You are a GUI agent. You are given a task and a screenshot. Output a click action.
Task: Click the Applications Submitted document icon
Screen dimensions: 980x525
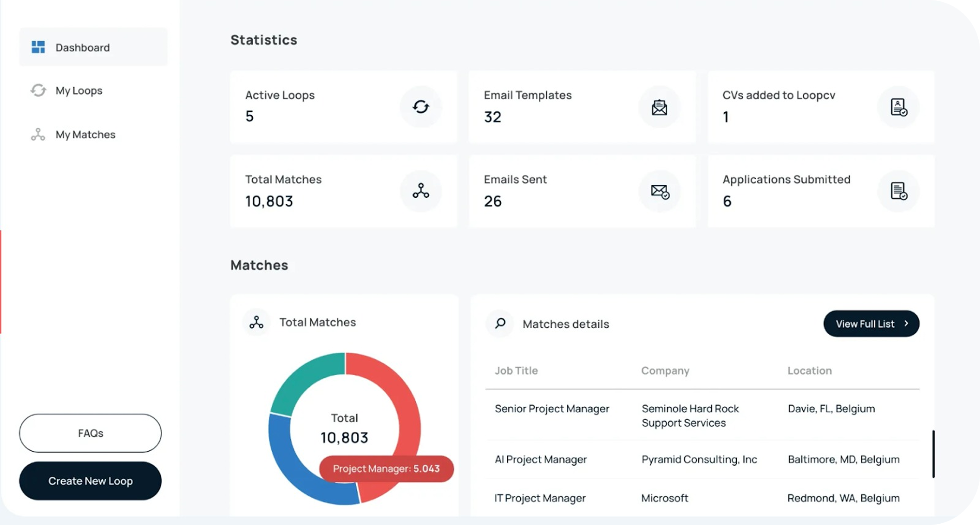(x=898, y=191)
